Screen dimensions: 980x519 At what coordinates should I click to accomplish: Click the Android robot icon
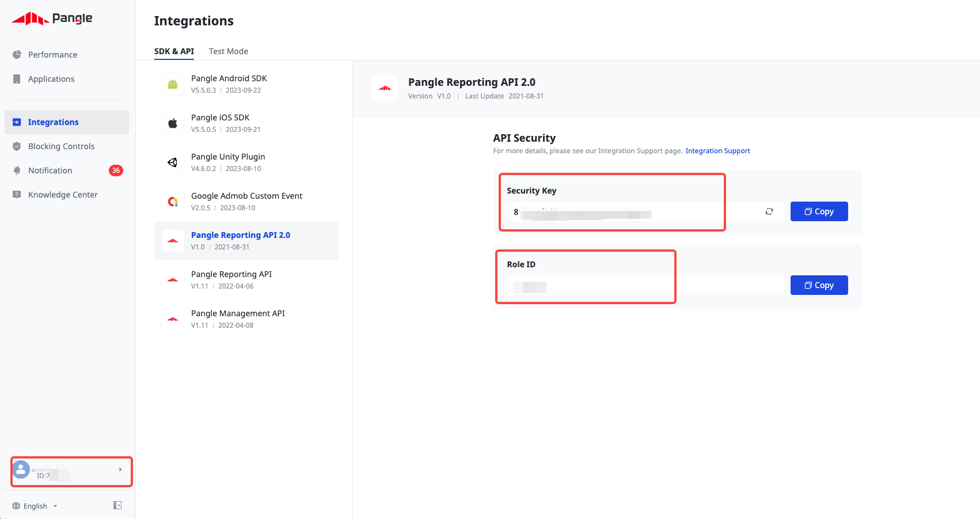click(x=173, y=84)
